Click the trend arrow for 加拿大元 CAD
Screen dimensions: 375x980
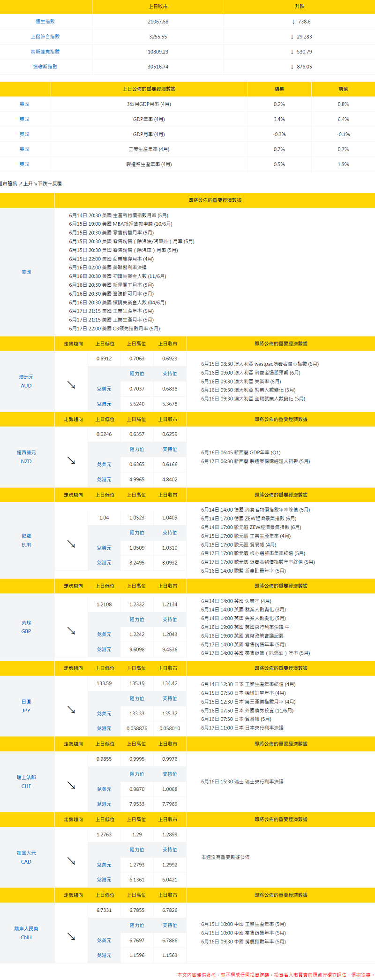tap(71, 861)
